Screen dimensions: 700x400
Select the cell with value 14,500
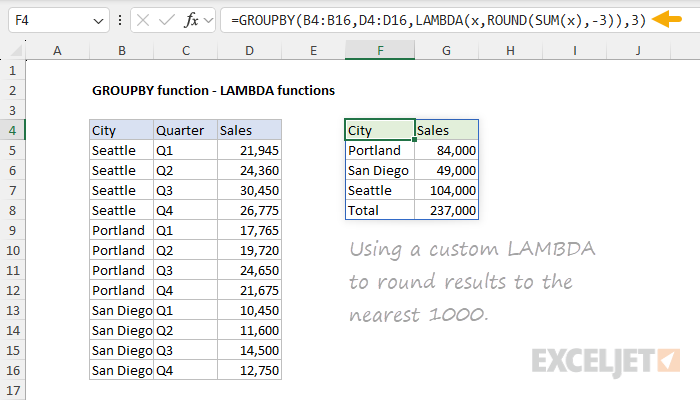coord(250,350)
